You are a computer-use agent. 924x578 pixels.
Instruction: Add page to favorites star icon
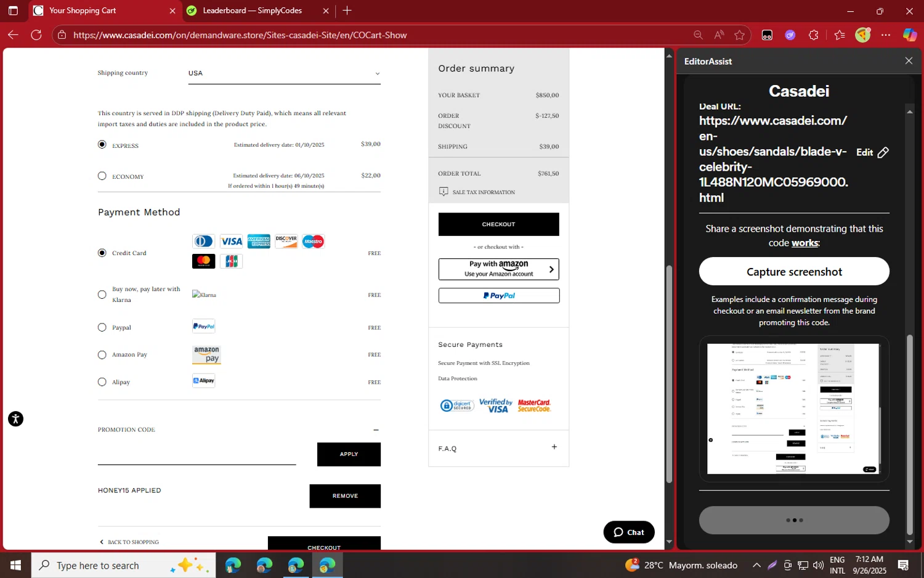pyautogui.click(x=740, y=35)
